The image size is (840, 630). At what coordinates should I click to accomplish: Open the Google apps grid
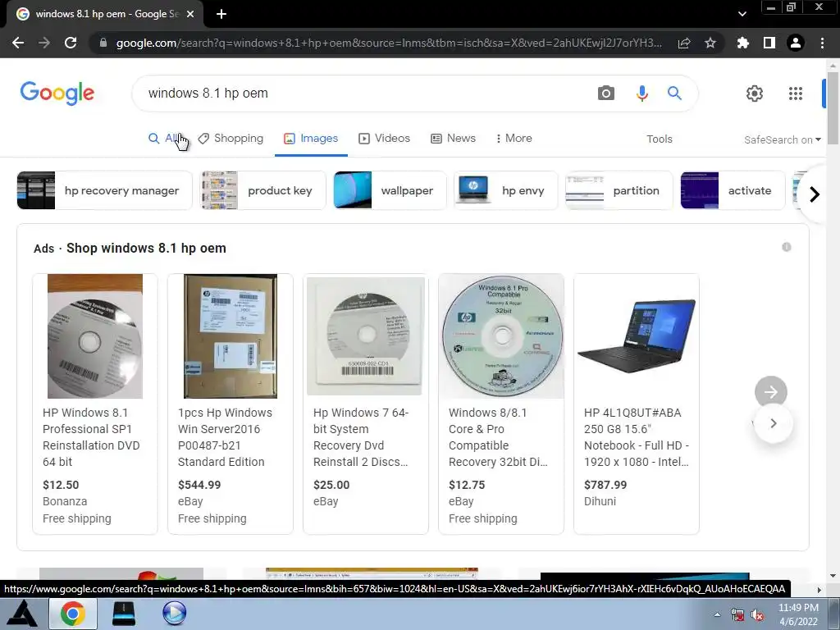[796, 94]
